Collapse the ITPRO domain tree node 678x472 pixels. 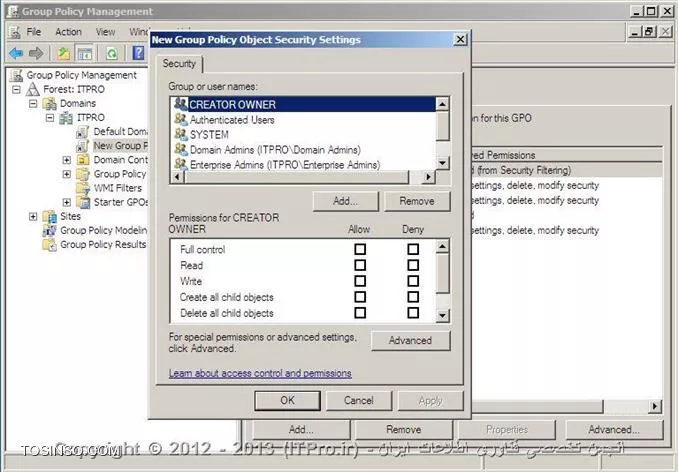pyautogui.click(x=50, y=118)
